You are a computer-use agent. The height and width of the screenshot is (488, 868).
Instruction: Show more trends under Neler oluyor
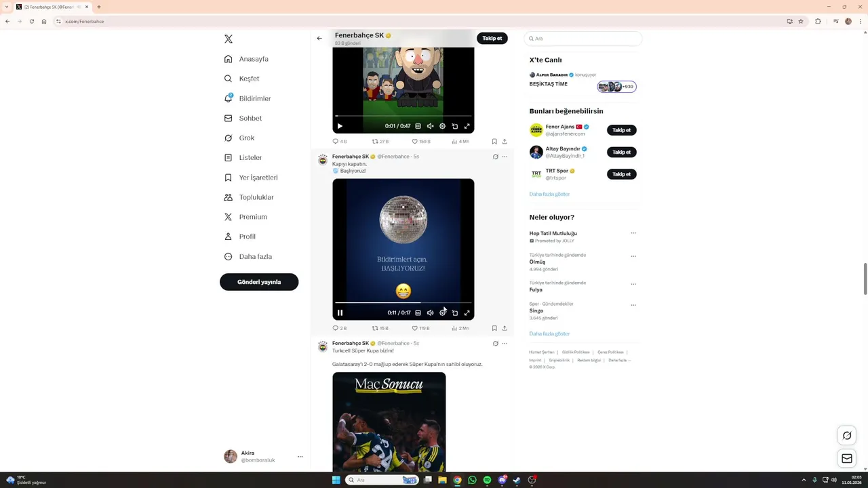point(549,333)
